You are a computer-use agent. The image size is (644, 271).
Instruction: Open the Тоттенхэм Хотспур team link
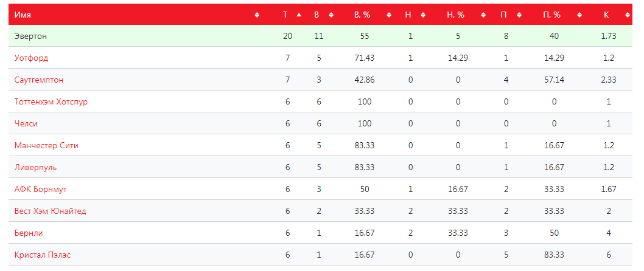tap(51, 101)
